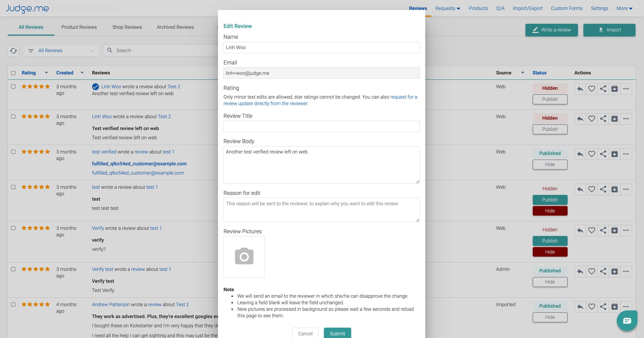Expand the Requests menu dropdown

(448, 8)
